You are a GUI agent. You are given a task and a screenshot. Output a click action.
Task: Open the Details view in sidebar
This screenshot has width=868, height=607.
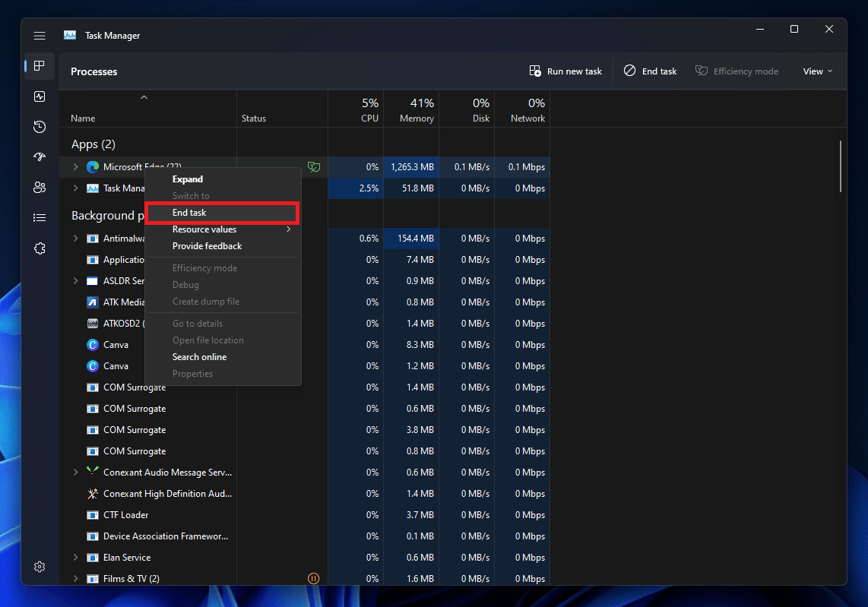(39, 217)
